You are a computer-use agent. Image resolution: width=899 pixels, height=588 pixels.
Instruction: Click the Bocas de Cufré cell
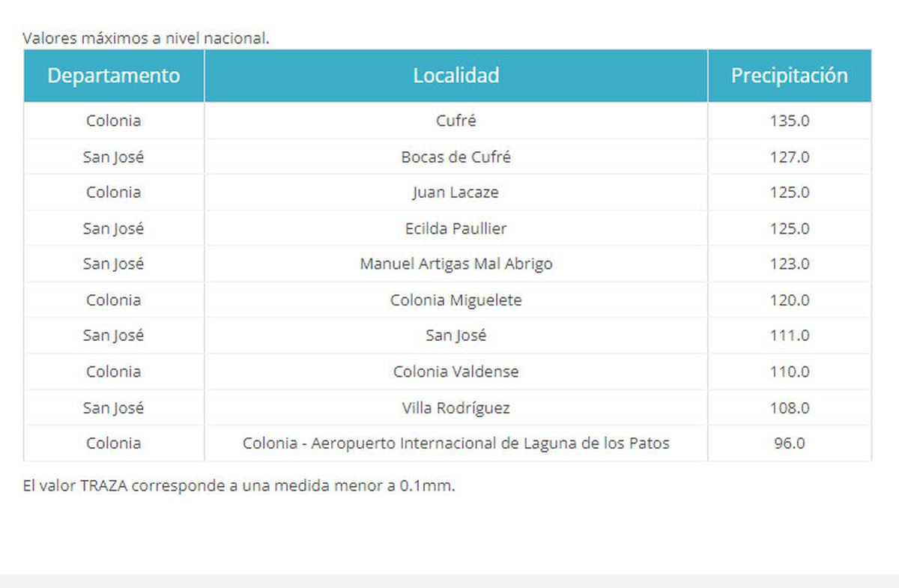455,157
